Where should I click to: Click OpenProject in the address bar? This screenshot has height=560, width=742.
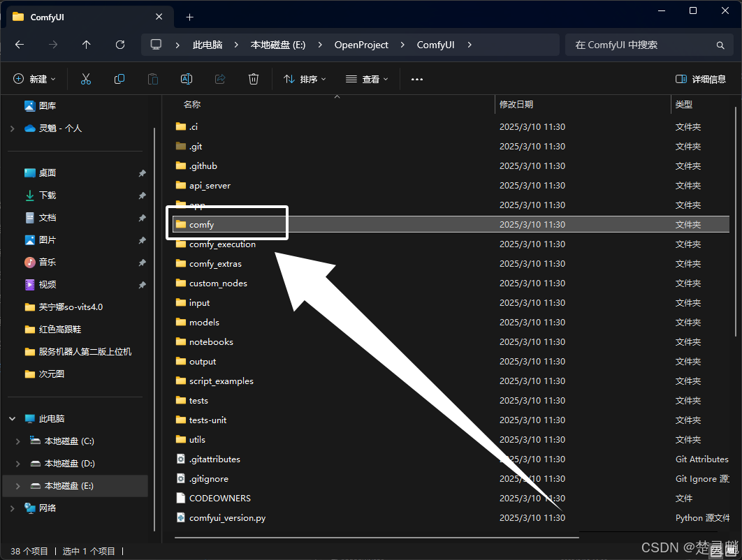(x=361, y=45)
